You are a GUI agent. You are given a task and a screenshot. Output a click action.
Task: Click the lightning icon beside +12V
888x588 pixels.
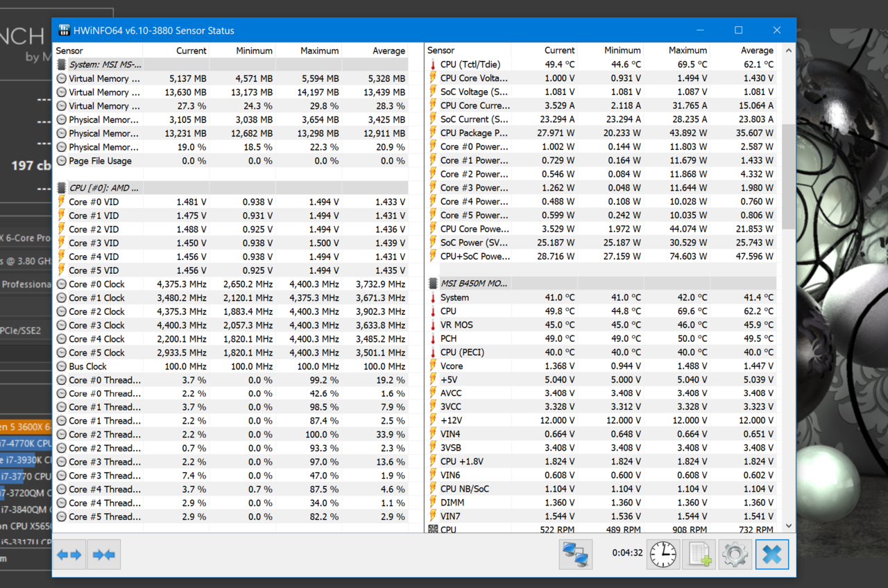tap(433, 421)
